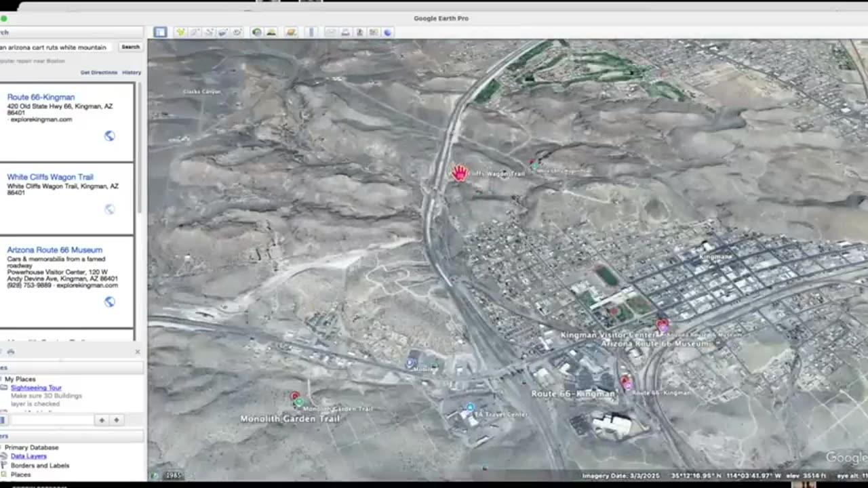
Task: Select the Add Path tool
Action: click(209, 32)
